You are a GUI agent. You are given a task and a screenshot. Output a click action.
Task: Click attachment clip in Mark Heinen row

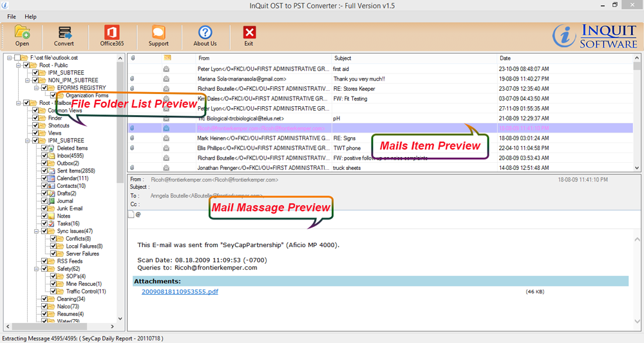(x=132, y=138)
